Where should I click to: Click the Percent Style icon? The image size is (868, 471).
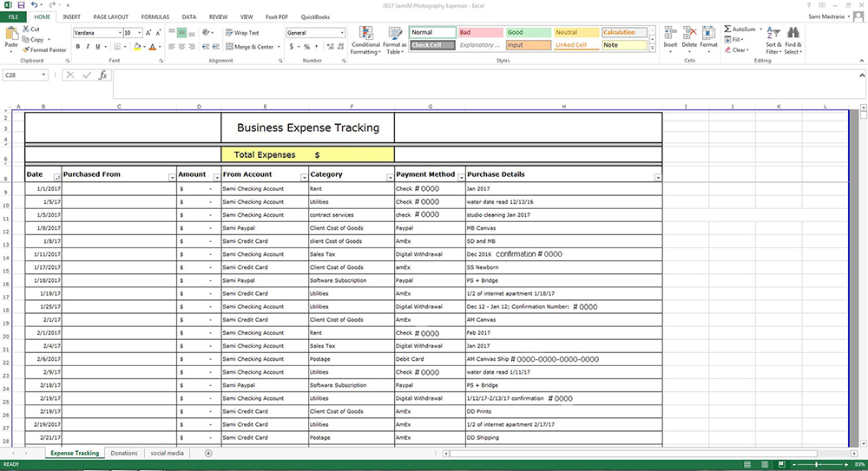coord(306,47)
